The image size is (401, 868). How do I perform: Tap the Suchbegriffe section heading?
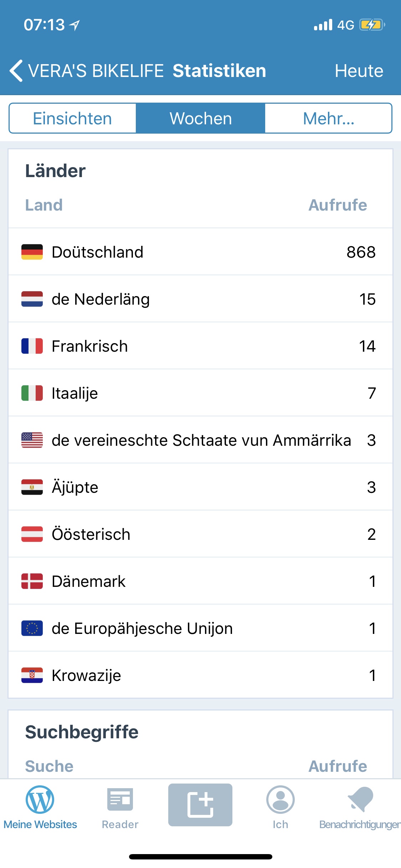click(82, 732)
